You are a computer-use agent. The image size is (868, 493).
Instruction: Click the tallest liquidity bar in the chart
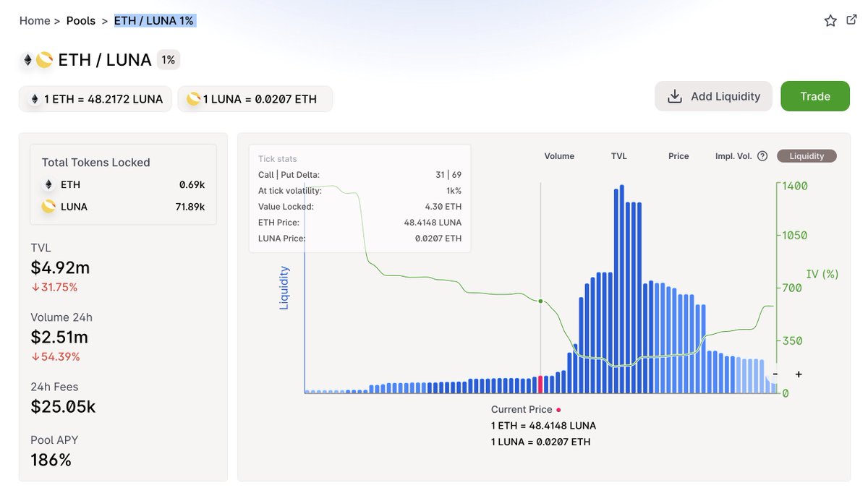(x=623, y=288)
